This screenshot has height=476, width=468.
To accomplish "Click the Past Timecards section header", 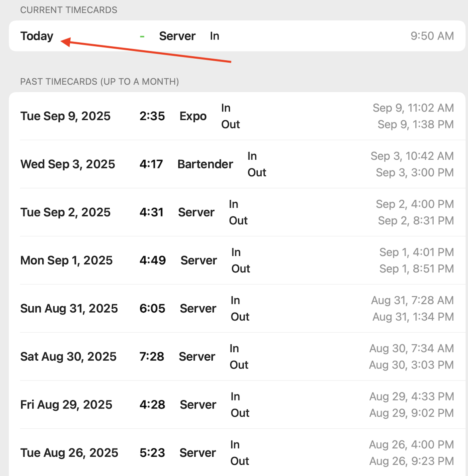I will point(99,82).
